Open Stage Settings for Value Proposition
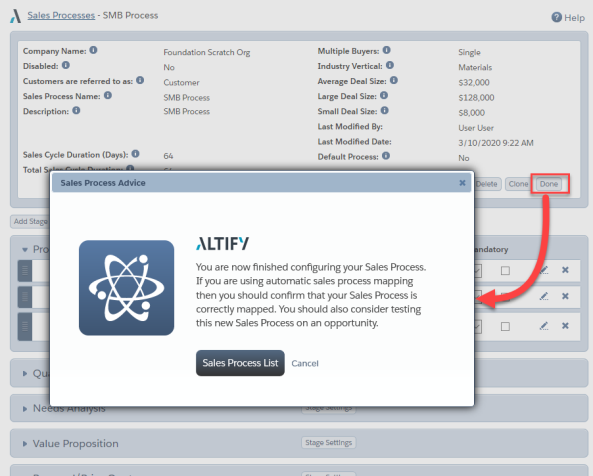The height and width of the screenshot is (476, 593). (x=328, y=442)
